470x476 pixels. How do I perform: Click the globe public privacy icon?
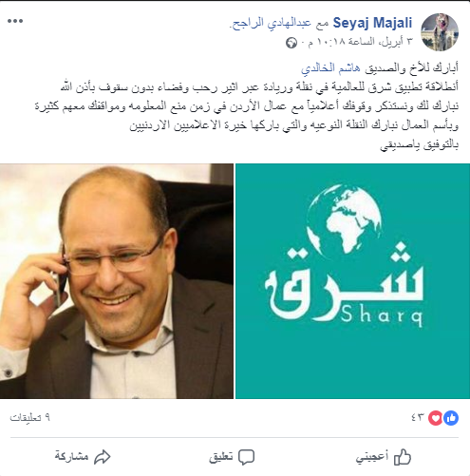point(291,43)
